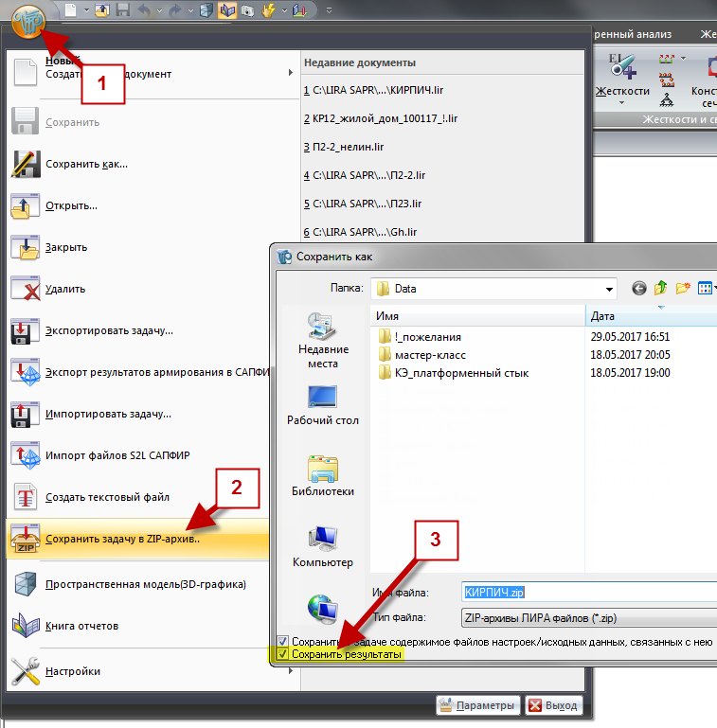Go back using the dialog's back arrow icon

coord(639,289)
